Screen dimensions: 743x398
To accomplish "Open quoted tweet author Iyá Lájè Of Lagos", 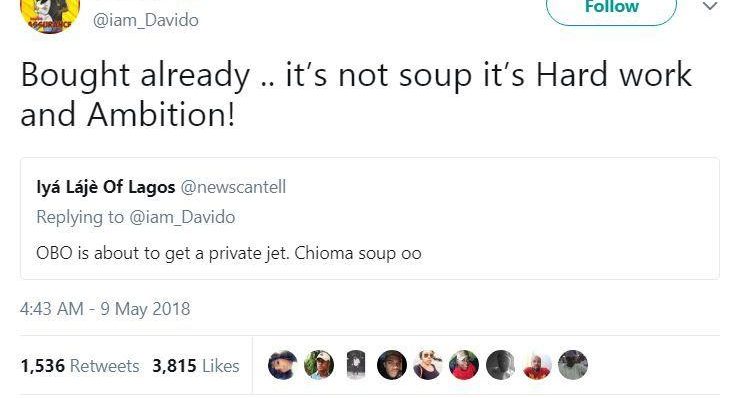I will pos(106,187).
